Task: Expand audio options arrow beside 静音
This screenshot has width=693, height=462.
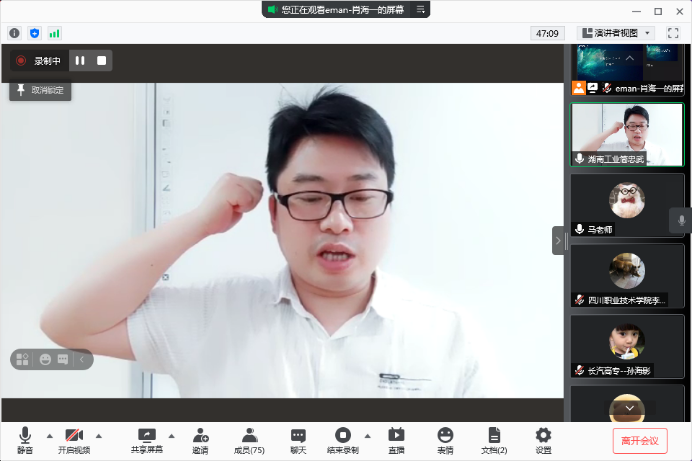Action: 49,436
